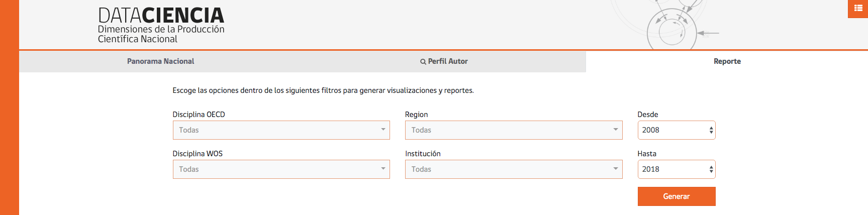Click the DATACIENCIA logo title
The image size is (868, 215).
tap(161, 15)
